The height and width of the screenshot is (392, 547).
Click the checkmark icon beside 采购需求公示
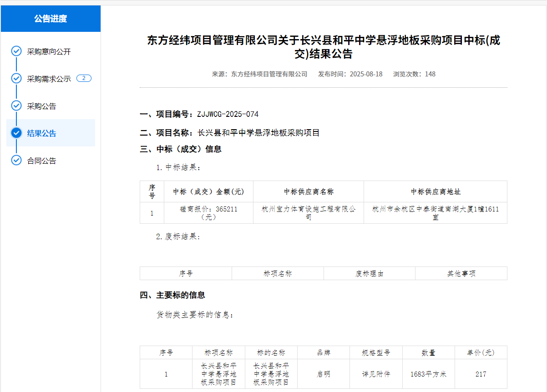pos(16,78)
